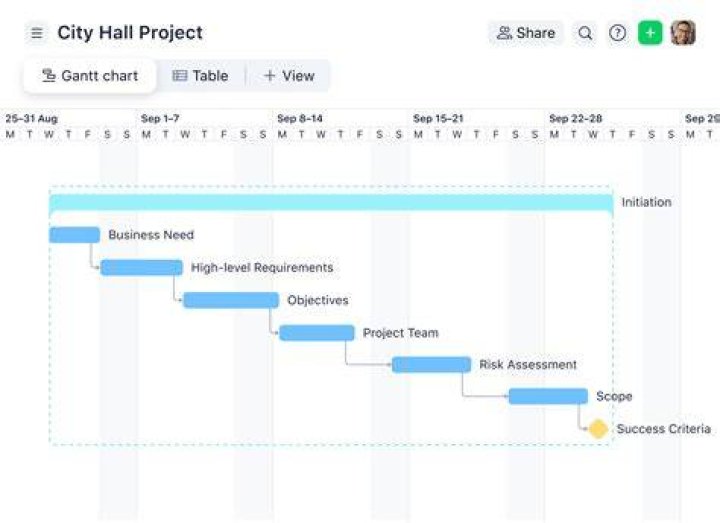Click the yellow Success Criteria milestone diamond
This screenshot has height=523, width=720.
598,429
